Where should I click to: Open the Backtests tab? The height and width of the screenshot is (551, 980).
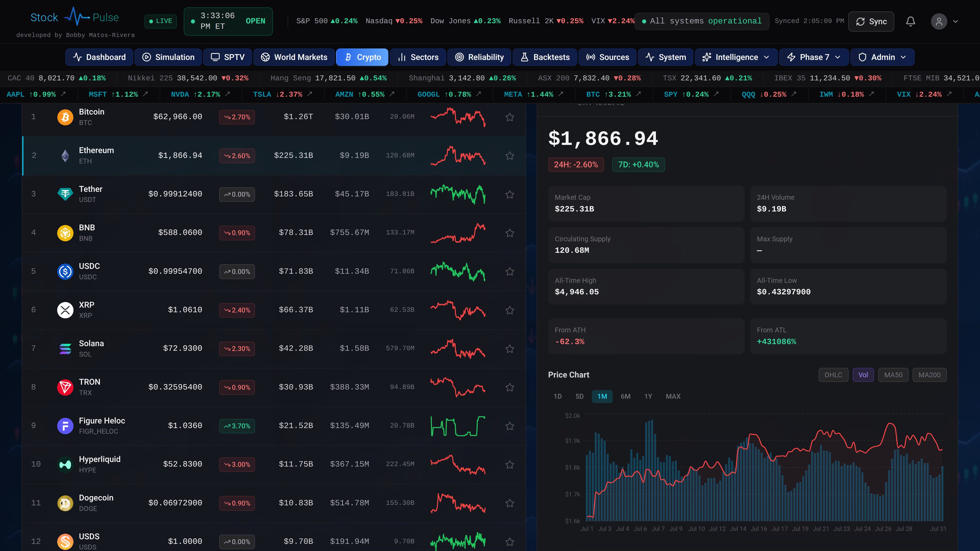[x=545, y=57]
